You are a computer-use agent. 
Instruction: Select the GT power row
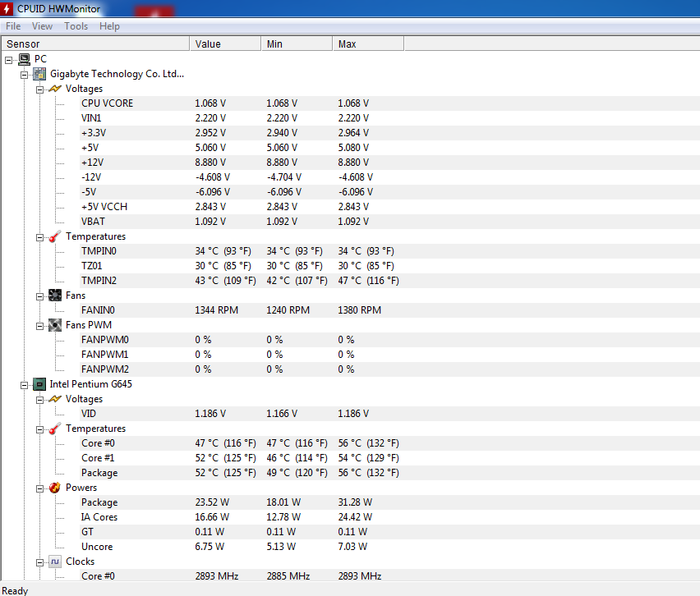389,532
